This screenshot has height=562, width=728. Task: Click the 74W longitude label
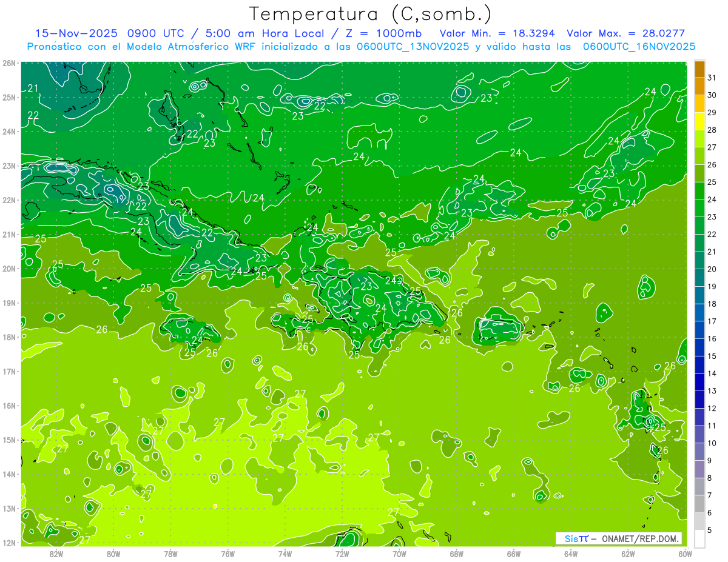(x=285, y=554)
